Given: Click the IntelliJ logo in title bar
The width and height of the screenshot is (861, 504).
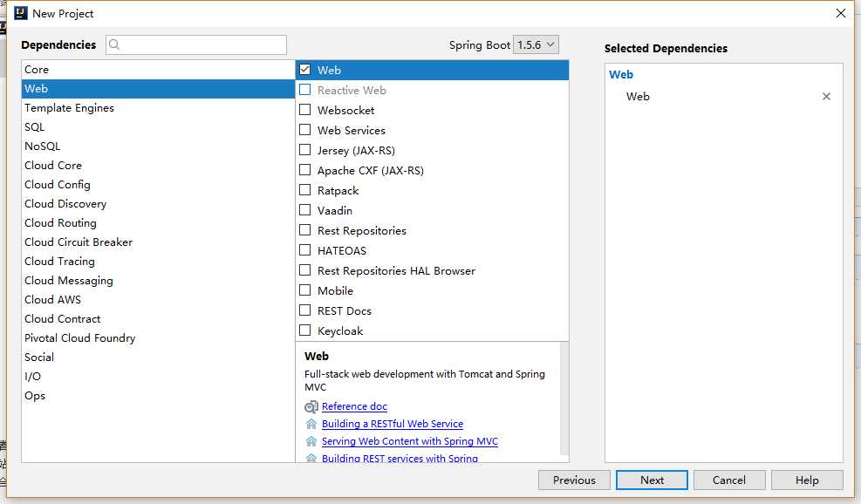Looking at the screenshot, I should point(20,13).
